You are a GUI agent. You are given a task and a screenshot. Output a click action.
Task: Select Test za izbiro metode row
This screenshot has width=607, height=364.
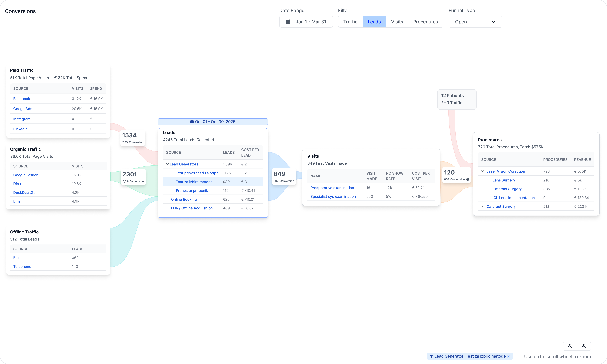(213, 182)
